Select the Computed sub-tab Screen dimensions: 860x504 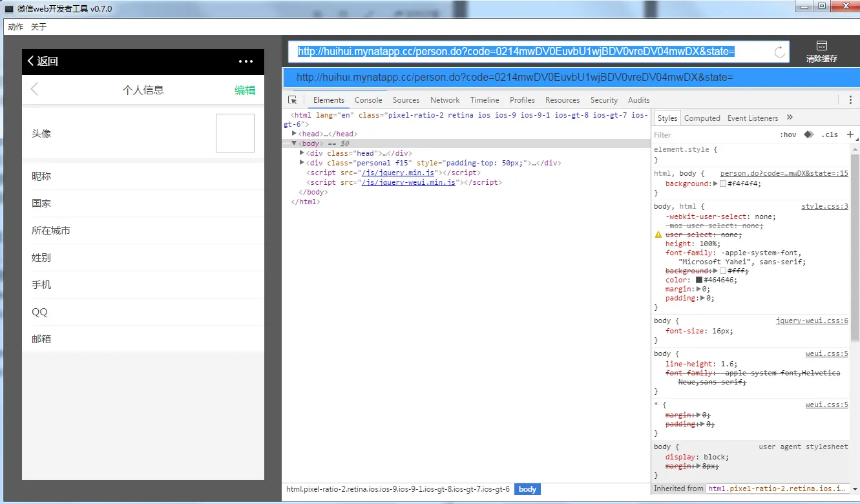702,118
